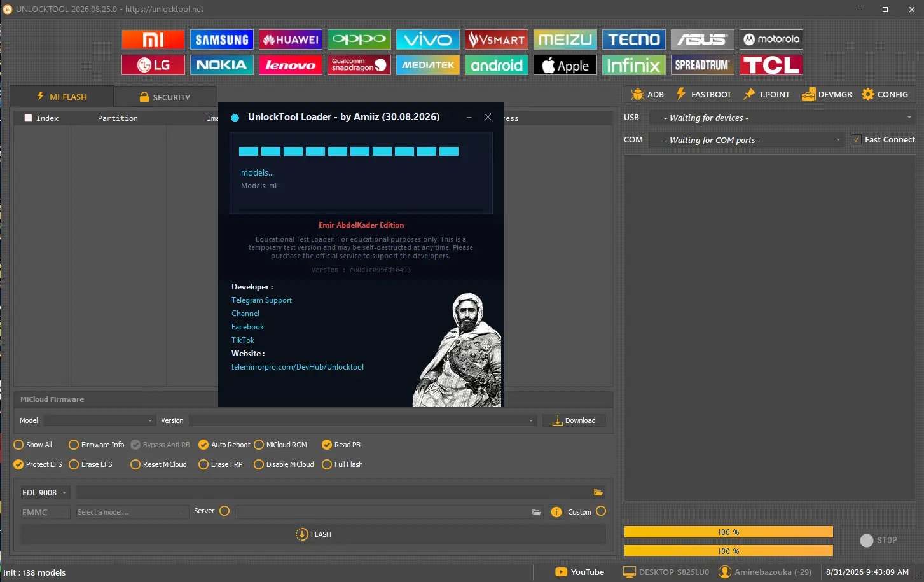
Task: Switch to the SECURITY tab
Action: coord(165,97)
